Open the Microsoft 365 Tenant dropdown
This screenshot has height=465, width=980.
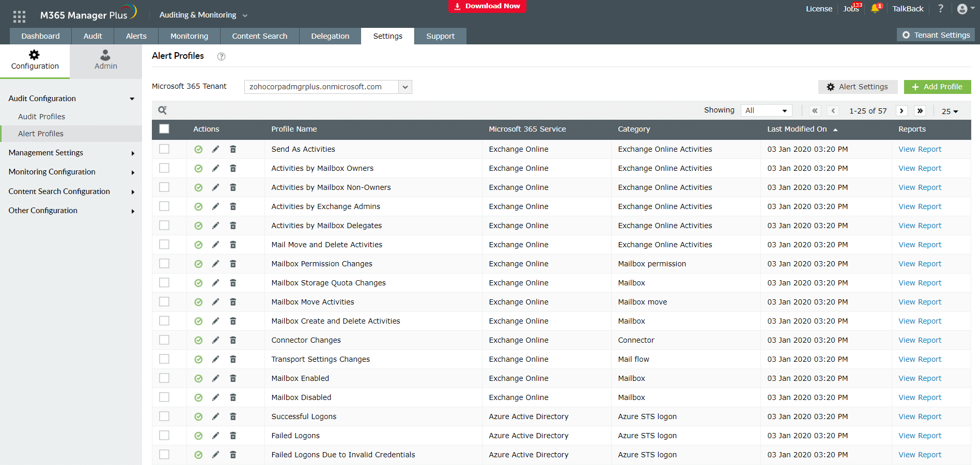(x=328, y=87)
